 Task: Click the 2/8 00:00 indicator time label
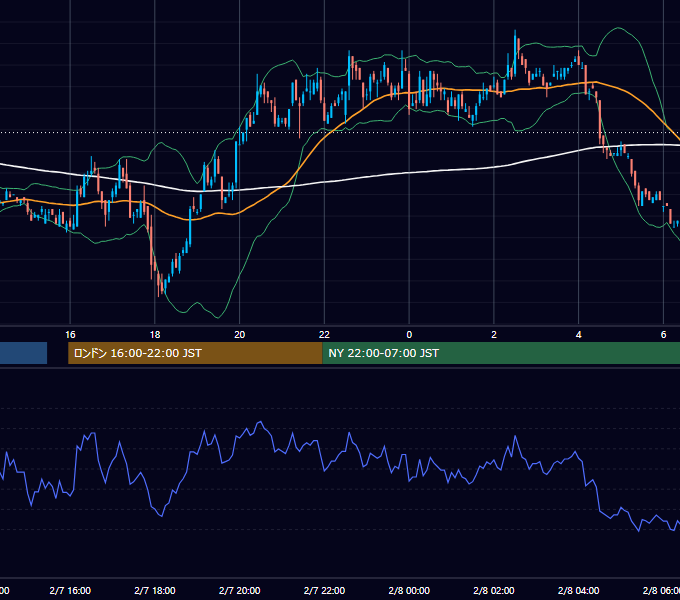(409, 590)
